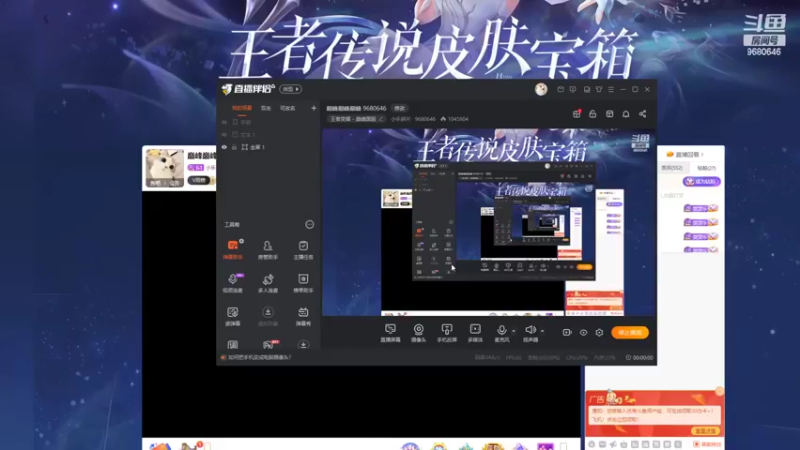Open the phone-as-camera help tip link
The image size is (800, 450).
(x=260, y=357)
